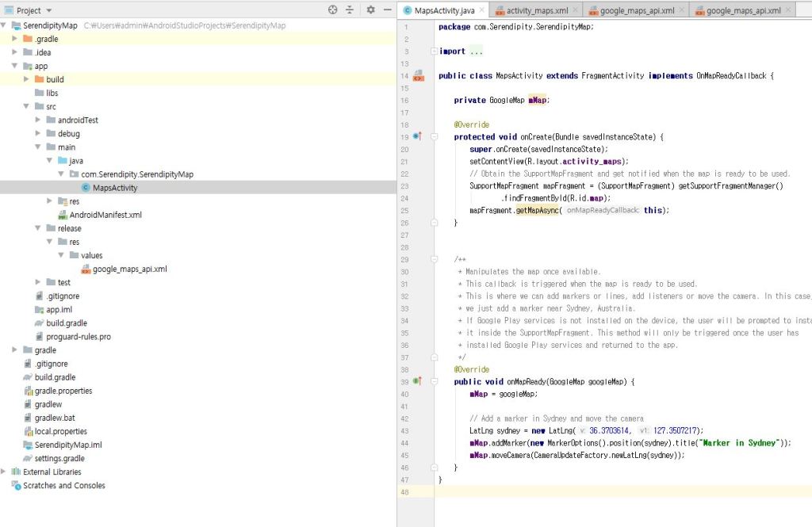Click the Collapse All icon in Project panel
The height and width of the screenshot is (527, 812).
click(x=350, y=10)
